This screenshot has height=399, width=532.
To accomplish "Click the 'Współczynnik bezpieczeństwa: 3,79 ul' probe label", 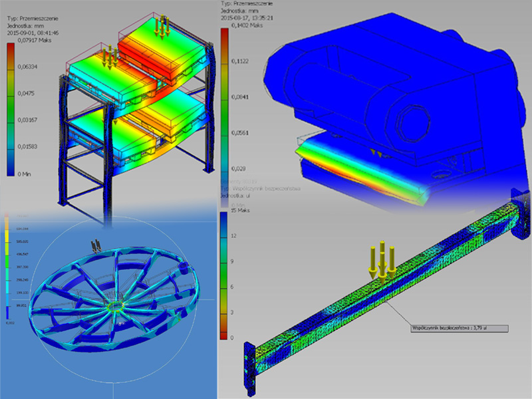I will click(x=458, y=328).
